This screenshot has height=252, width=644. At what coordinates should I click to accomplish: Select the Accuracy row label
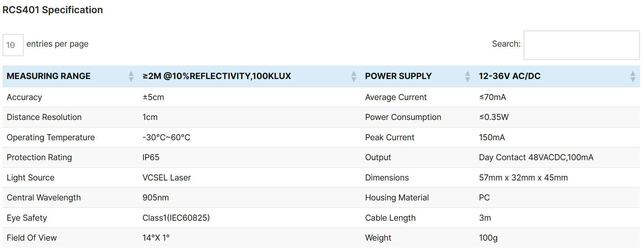24,97
